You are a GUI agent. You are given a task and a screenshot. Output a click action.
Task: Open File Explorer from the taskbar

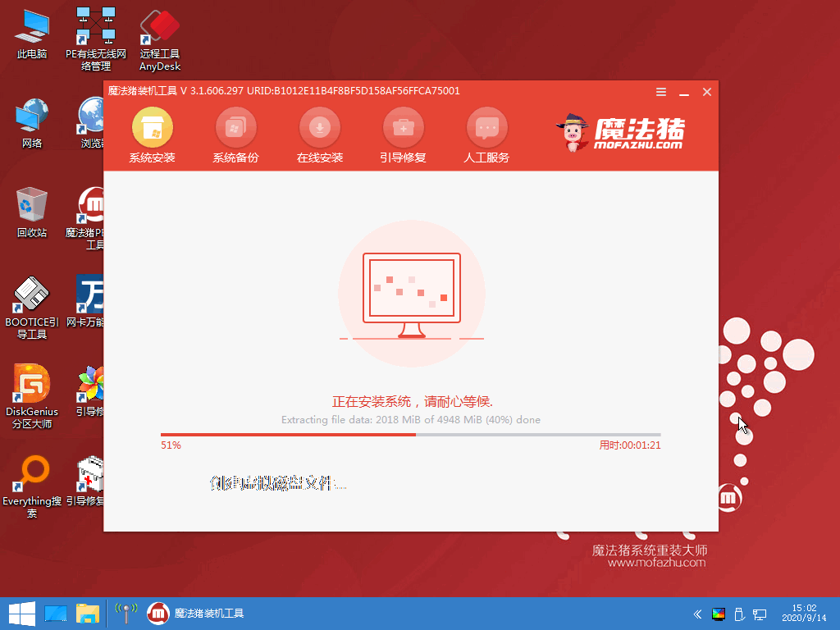pyautogui.click(x=87, y=613)
